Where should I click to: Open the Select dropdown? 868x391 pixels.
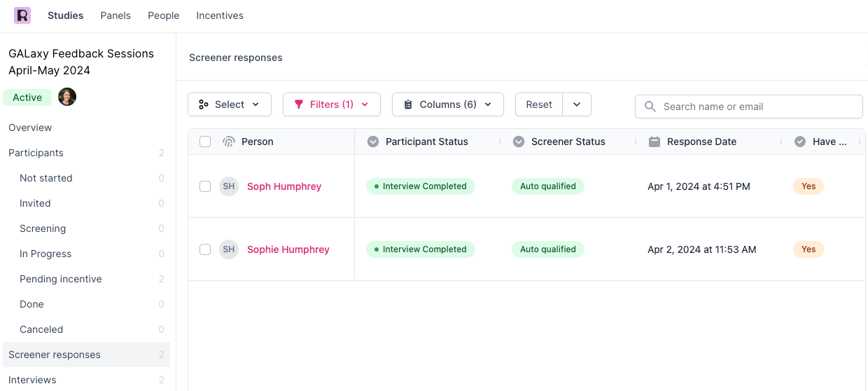pyautogui.click(x=230, y=104)
